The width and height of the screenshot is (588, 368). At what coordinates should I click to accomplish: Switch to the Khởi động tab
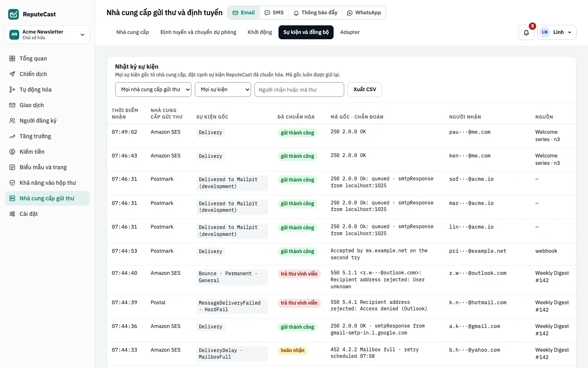(x=260, y=32)
